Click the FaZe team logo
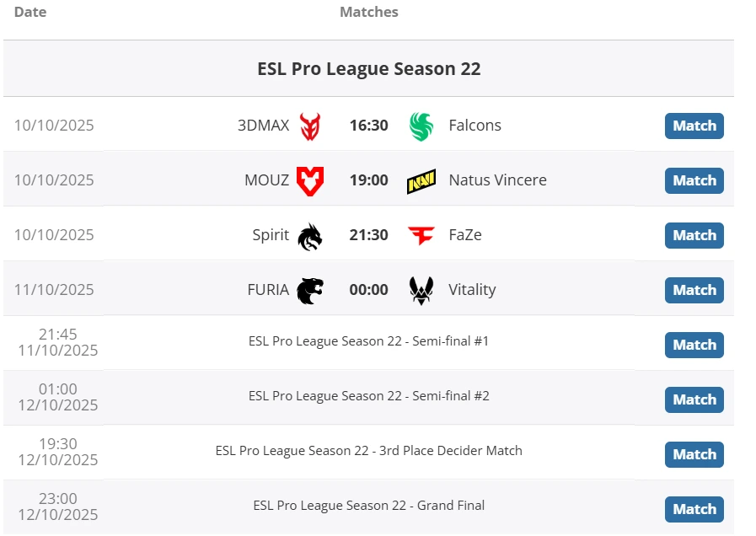This screenshot has height=536, width=756. pyautogui.click(x=421, y=235)
